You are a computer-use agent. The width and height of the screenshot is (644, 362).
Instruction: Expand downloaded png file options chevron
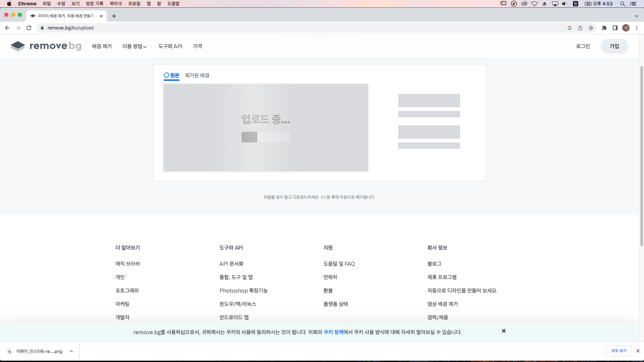coord(71,351)
